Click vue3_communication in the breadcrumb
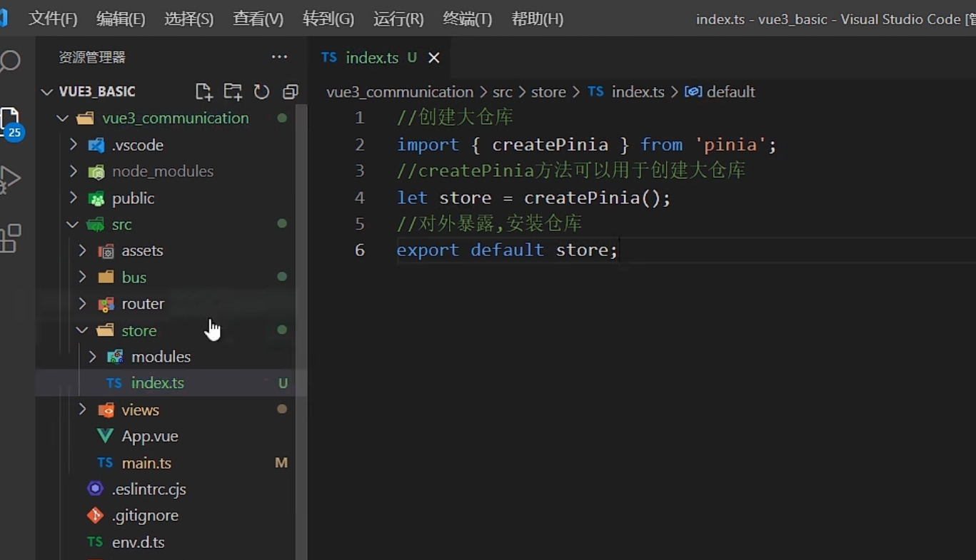This screenshot has width=976, height=560. [400, 91]
